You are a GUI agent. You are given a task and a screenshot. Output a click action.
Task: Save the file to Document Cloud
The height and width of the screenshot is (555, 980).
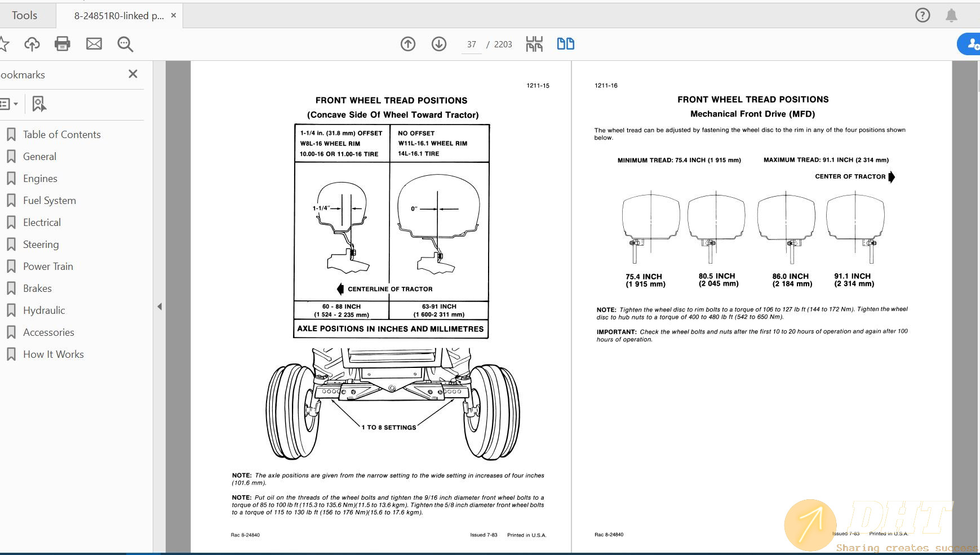(32, 43)
